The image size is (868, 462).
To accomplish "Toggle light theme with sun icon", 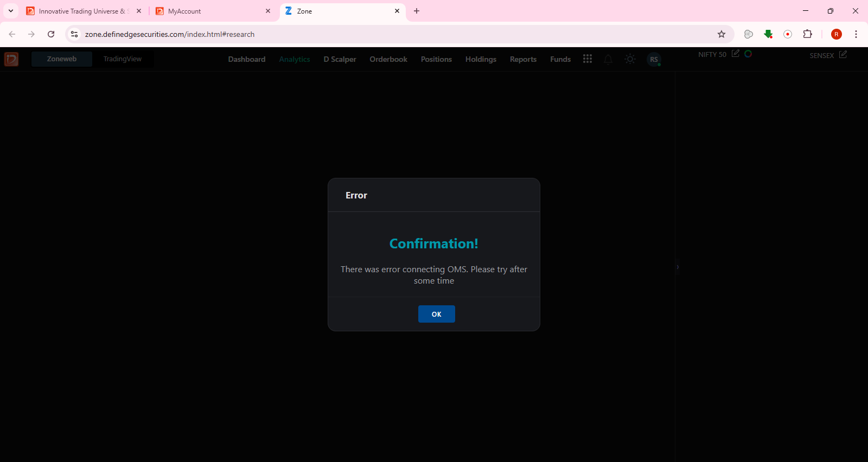I will tap(630, 59).
